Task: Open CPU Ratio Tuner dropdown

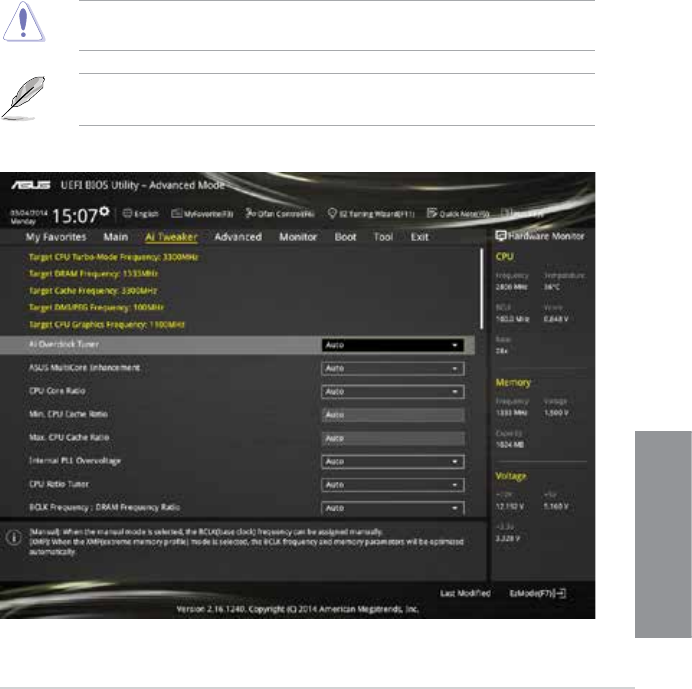Action: tap(393, 485)
